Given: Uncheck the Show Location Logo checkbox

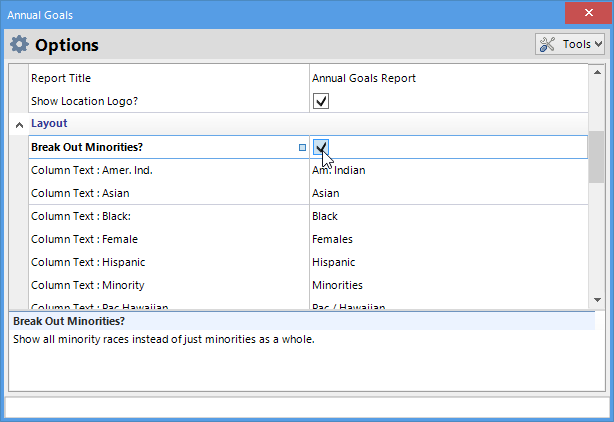Looking at the screenshot, I should point(321,101).
